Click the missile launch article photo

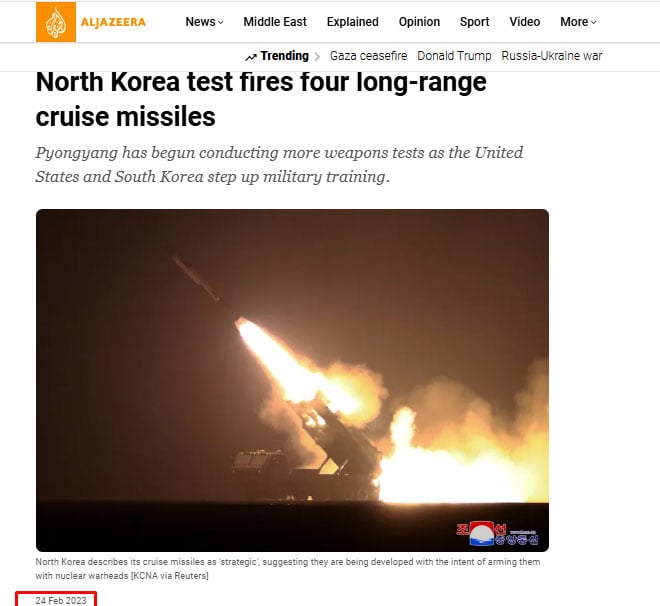coord(292,380)
